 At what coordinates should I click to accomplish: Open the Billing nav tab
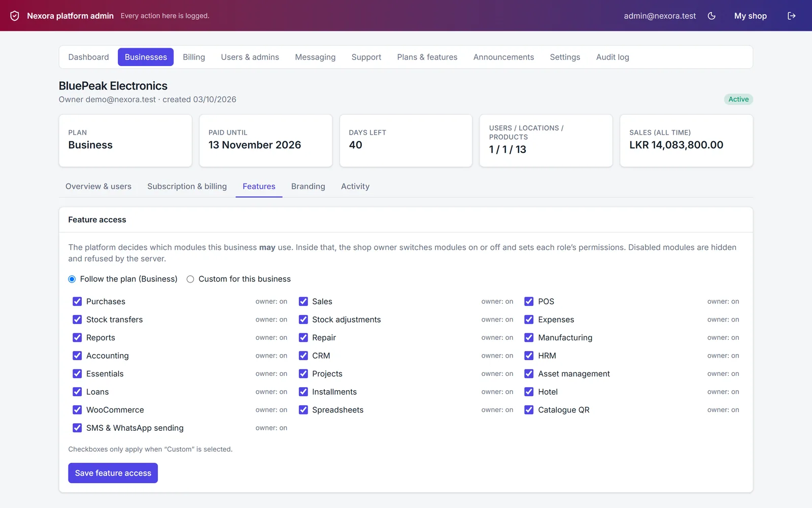194,57
